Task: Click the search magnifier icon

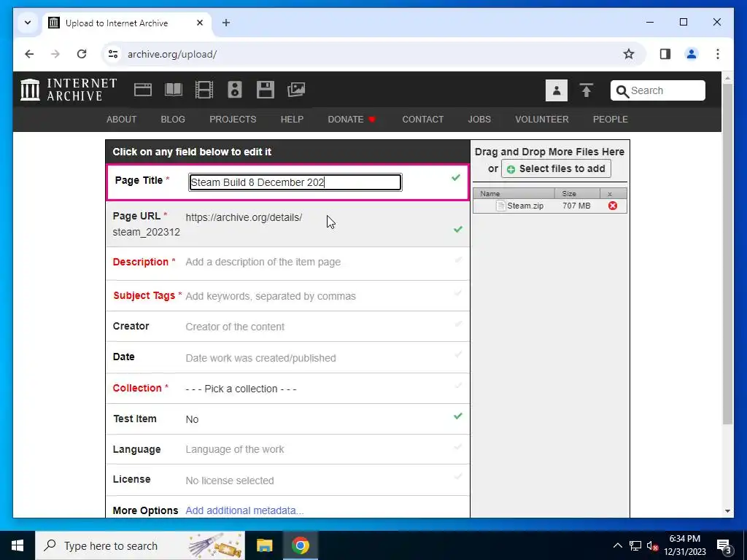Action: point(622,91)
